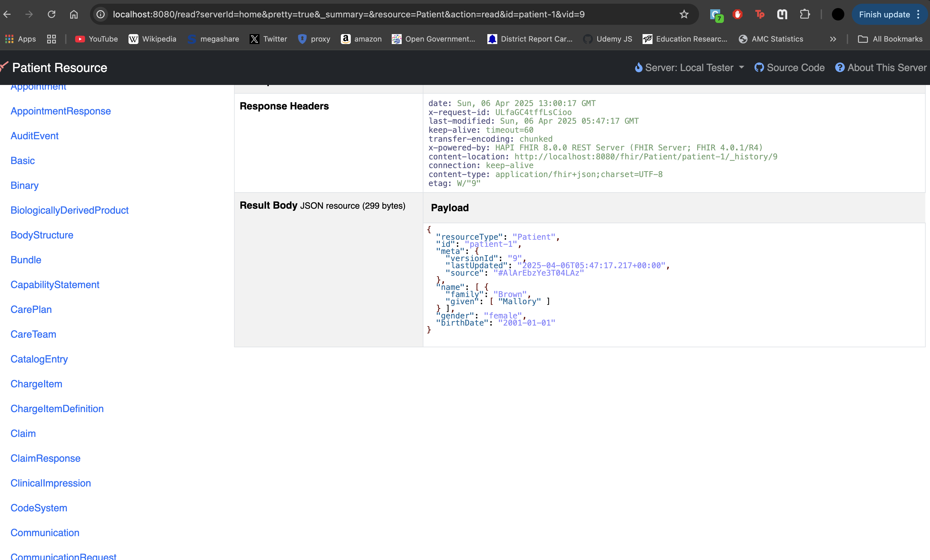Bookmark this page with star icon
The image size is (930, 560).
(684, 14)
